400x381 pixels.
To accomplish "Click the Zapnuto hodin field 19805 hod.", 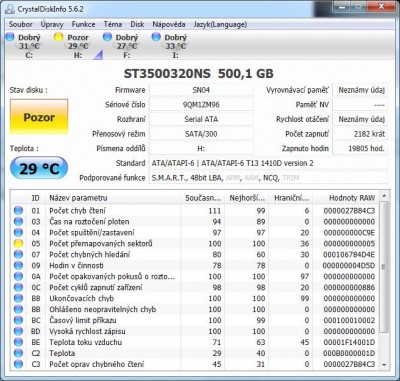I will (360, 149).
